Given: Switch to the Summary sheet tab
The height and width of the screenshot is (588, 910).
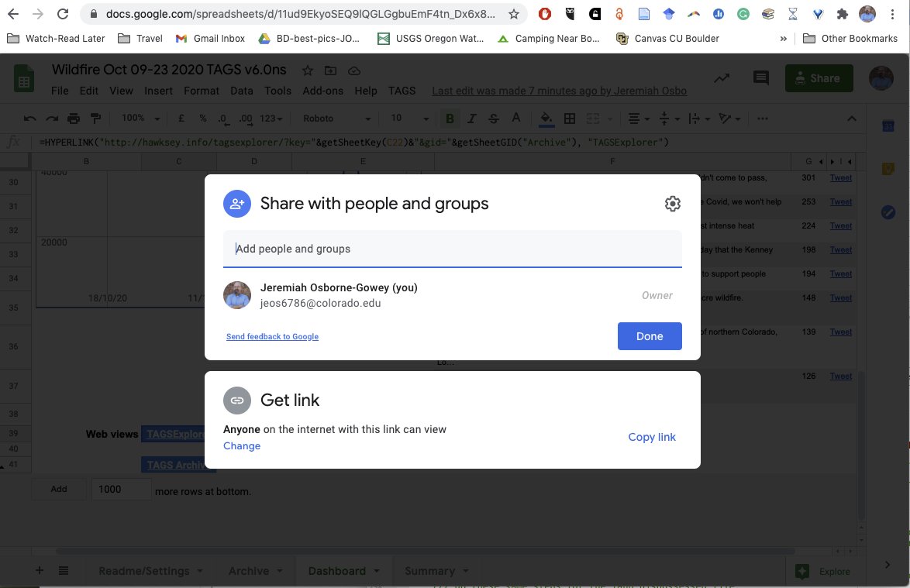Looking at the screenshot, I should (436, 571).
